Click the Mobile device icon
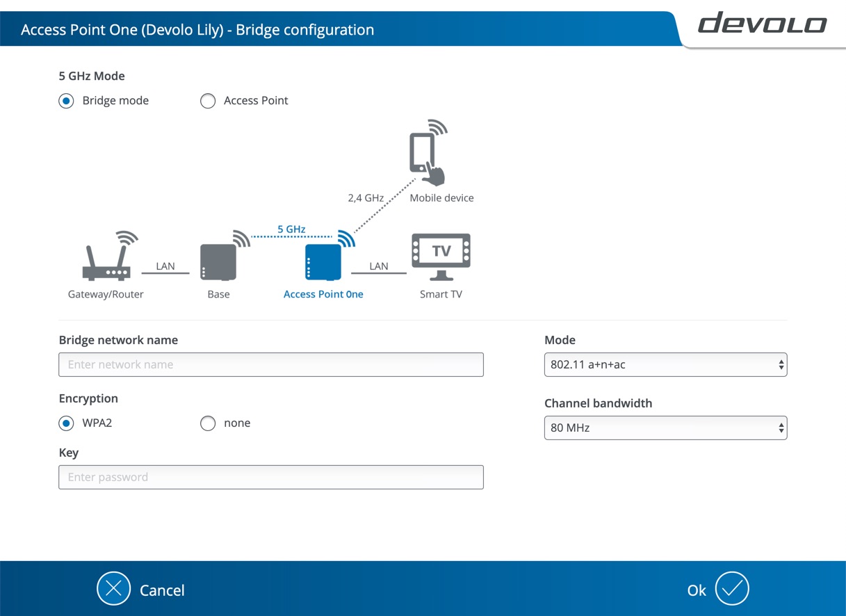The height and width of the screenshot is (616, 846). coord(425,157)
